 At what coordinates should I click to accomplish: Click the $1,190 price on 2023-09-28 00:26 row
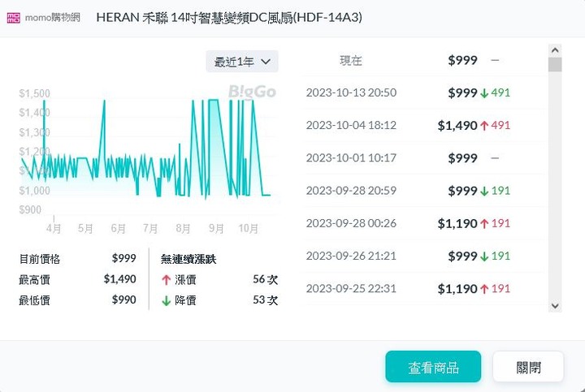[x=457, y=223]
